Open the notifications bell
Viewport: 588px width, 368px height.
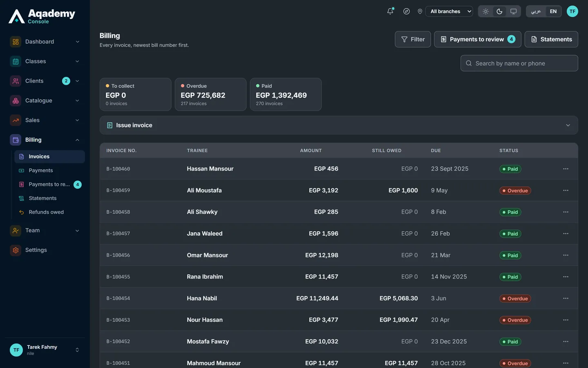point(390,11)
